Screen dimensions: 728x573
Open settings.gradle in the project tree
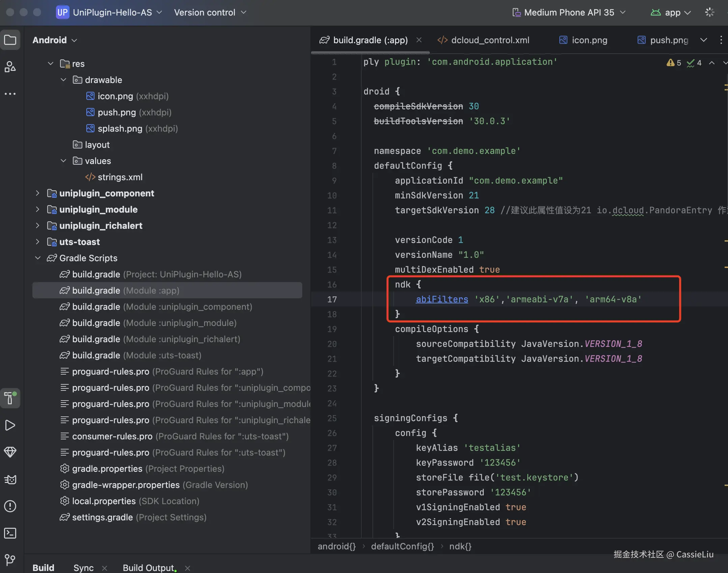(x=102, y=517)
